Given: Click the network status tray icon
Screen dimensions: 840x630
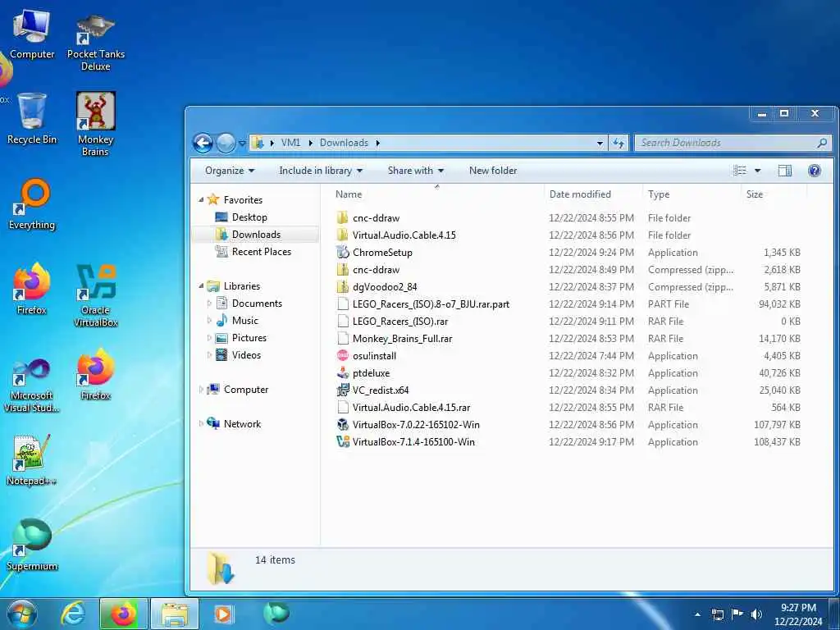Looking at the screenshot, I should 717,614.
